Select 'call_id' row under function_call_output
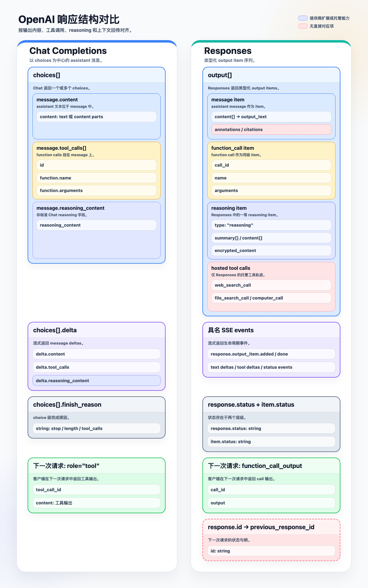The height and width of the screenshot is (588, 368). tap(271, 490)
